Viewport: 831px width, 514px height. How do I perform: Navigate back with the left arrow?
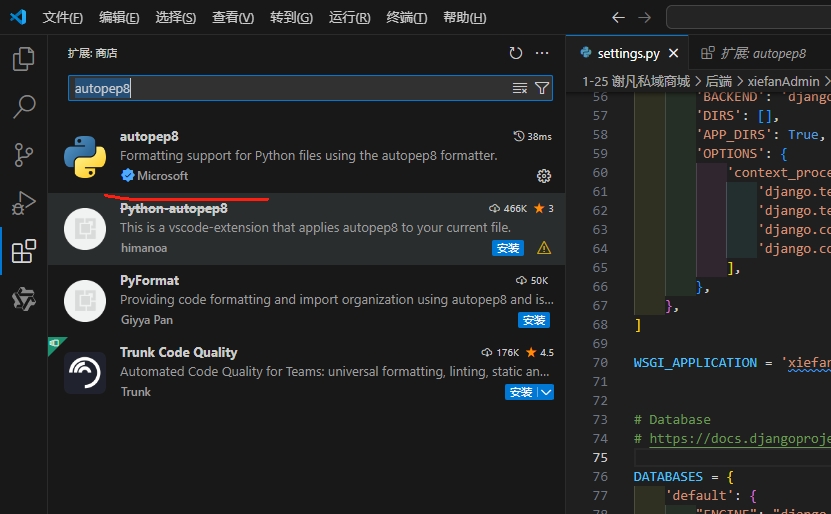coord(618,17)
